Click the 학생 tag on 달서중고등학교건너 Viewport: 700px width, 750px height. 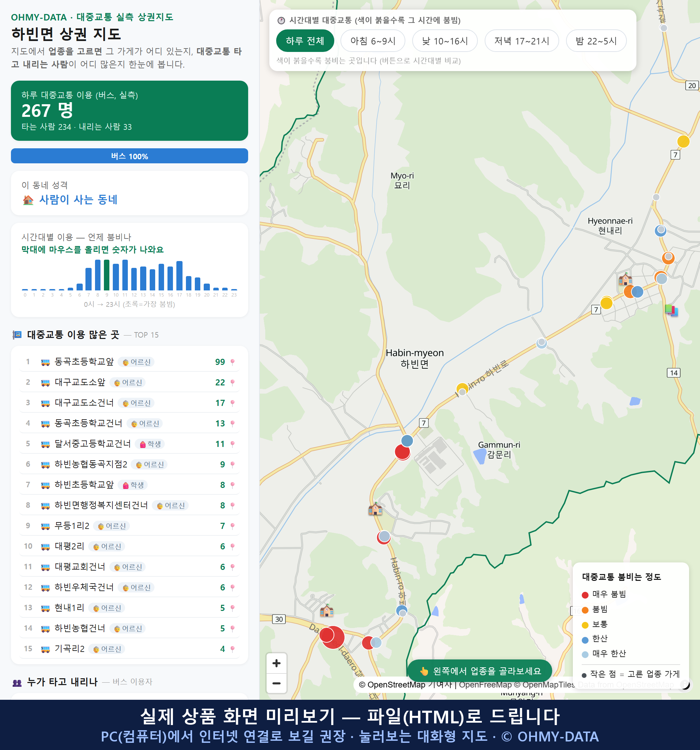(x=150, y=444)
